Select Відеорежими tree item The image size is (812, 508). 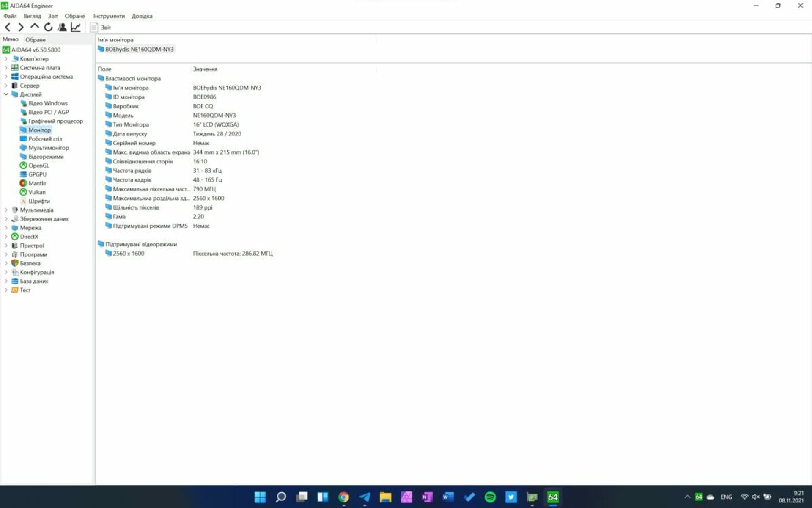click(46, 157)
